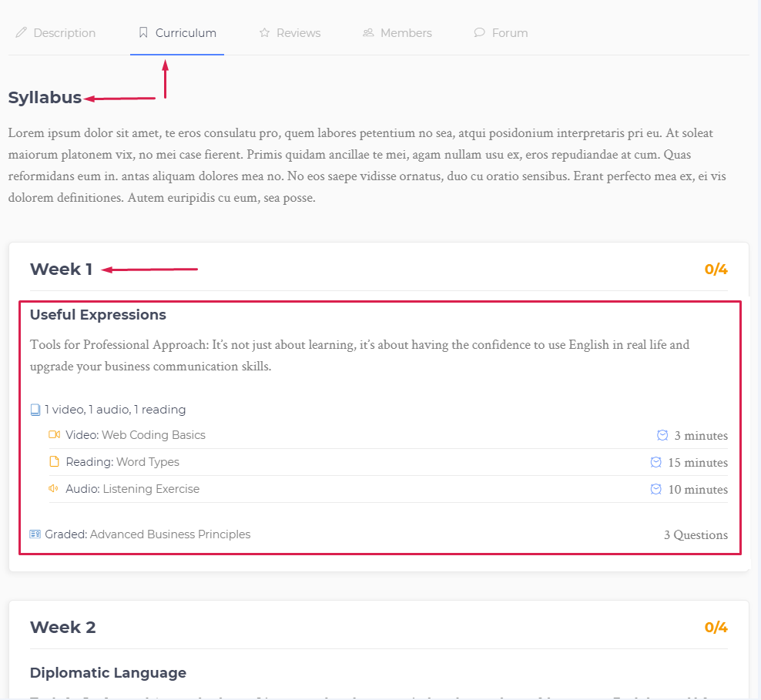This screenshot has width=761, height=700.
Task: Click the Lorem ipsum syllabus paragraph
Action: point(367,166)
